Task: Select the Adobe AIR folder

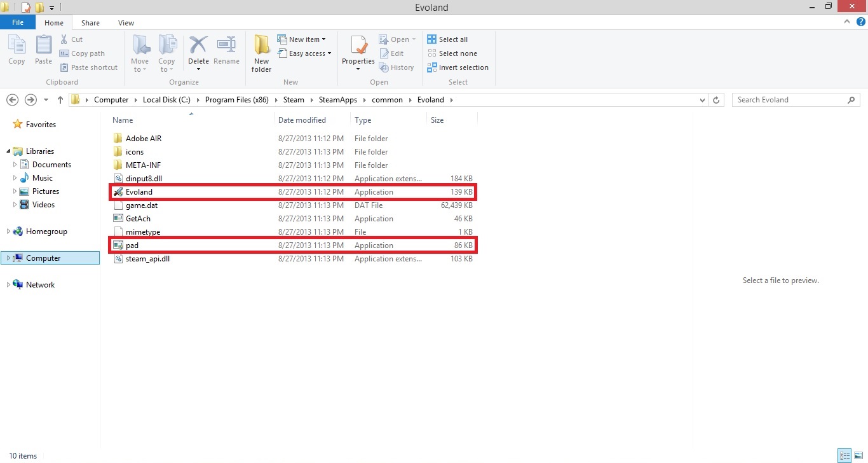Action: [292, 139]
